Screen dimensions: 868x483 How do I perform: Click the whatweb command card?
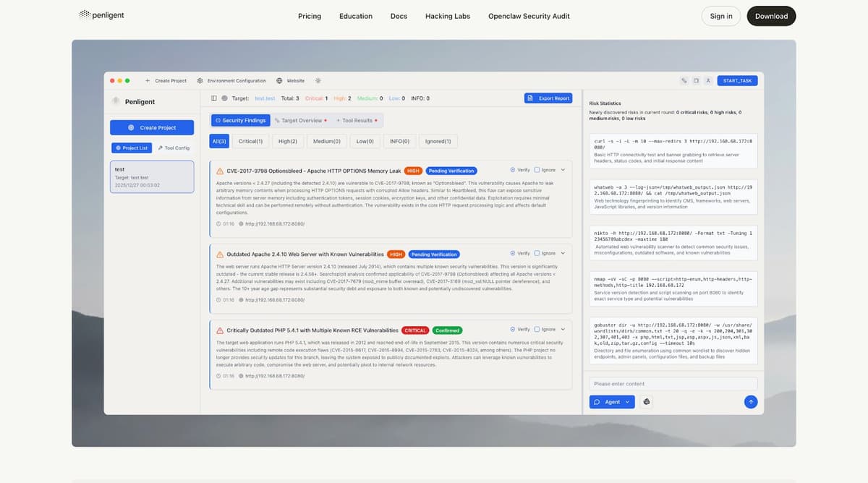[673, 196]
